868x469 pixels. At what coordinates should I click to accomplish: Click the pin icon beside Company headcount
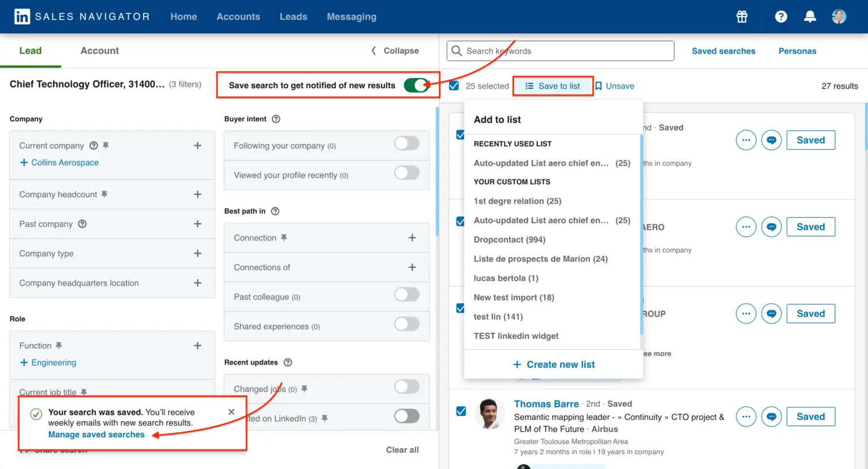tap(104, 194)
